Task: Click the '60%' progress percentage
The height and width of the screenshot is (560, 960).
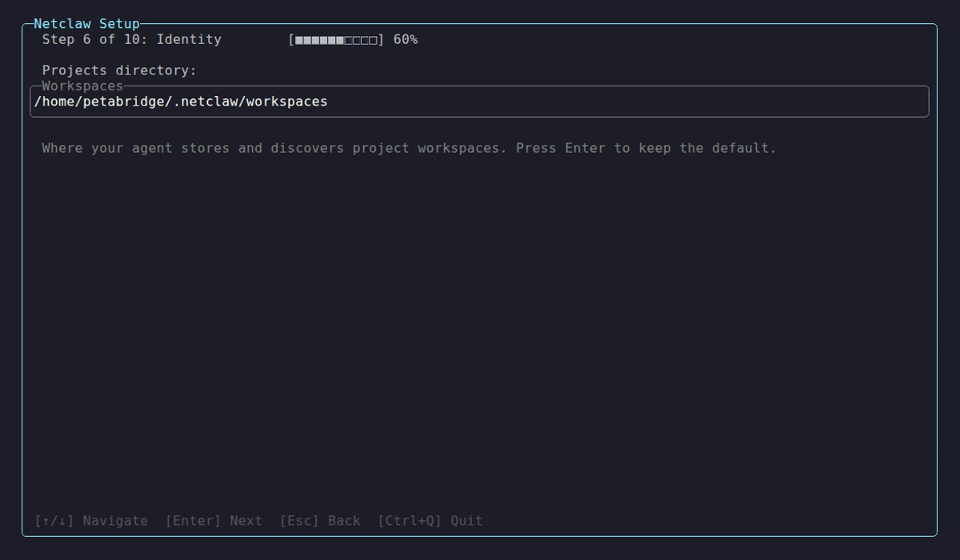Action: pos(406,39)
